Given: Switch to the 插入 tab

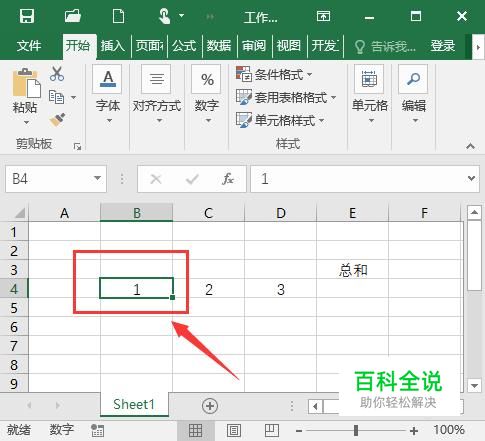Looking at the screenshot, I should point(113,45).
